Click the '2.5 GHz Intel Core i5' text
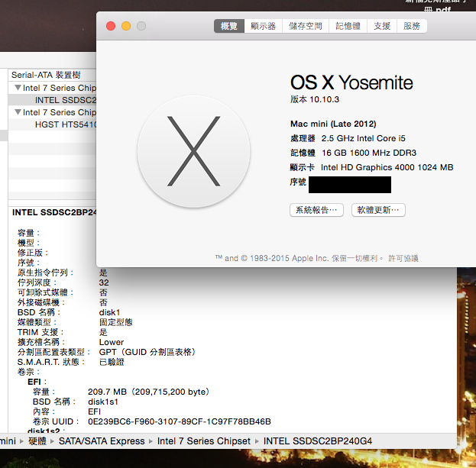476x468 pixels. pyautogui.click(x=364, y=138)
